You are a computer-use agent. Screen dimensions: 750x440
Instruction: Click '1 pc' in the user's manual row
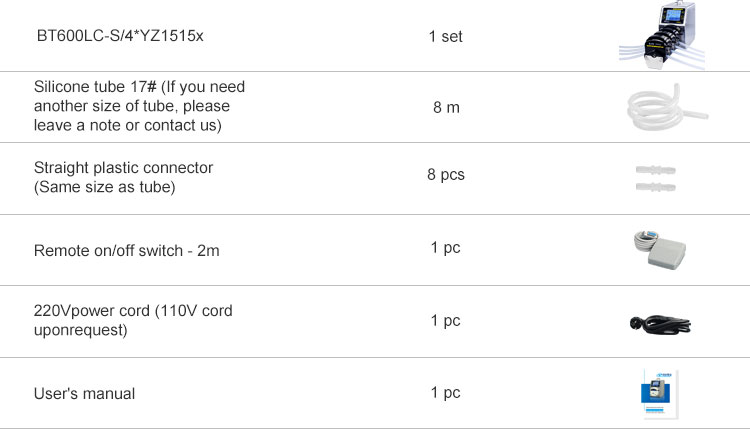point(445,393)
